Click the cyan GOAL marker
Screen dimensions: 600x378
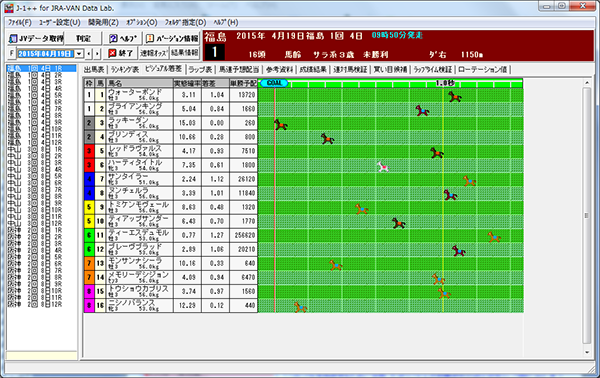click(274, 83)
